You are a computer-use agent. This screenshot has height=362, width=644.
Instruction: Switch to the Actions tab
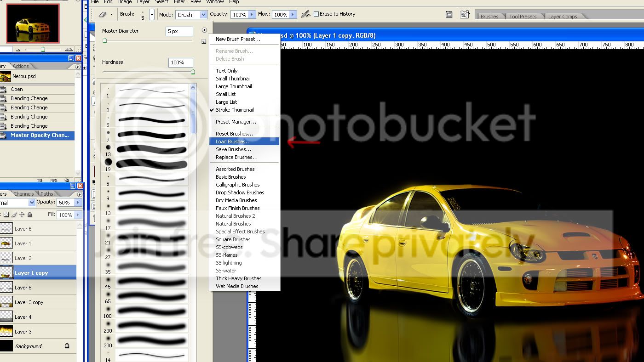21,66
